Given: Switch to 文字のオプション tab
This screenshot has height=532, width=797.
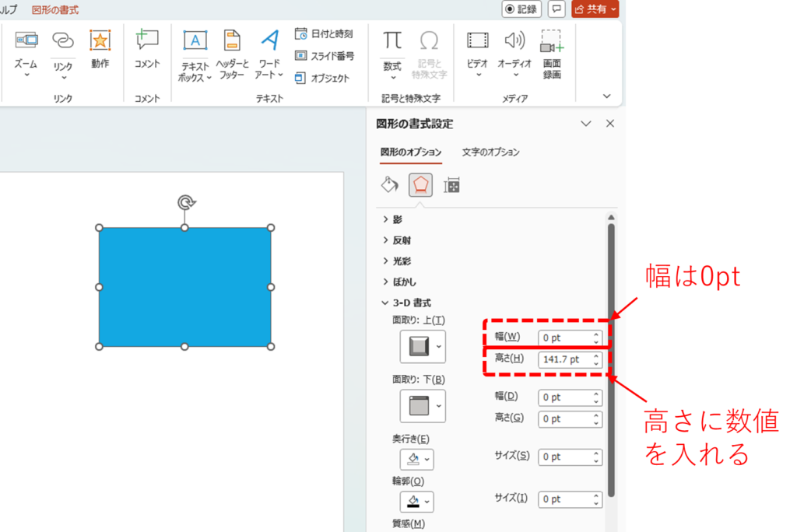Looking at the screenshot, I should tap(490, 152).
